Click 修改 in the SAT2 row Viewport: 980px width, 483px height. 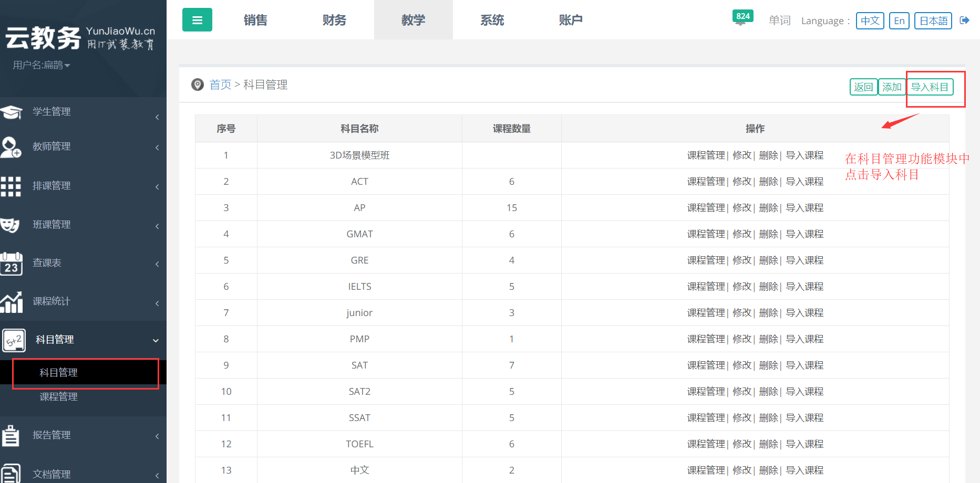click(x=742, y=392)
